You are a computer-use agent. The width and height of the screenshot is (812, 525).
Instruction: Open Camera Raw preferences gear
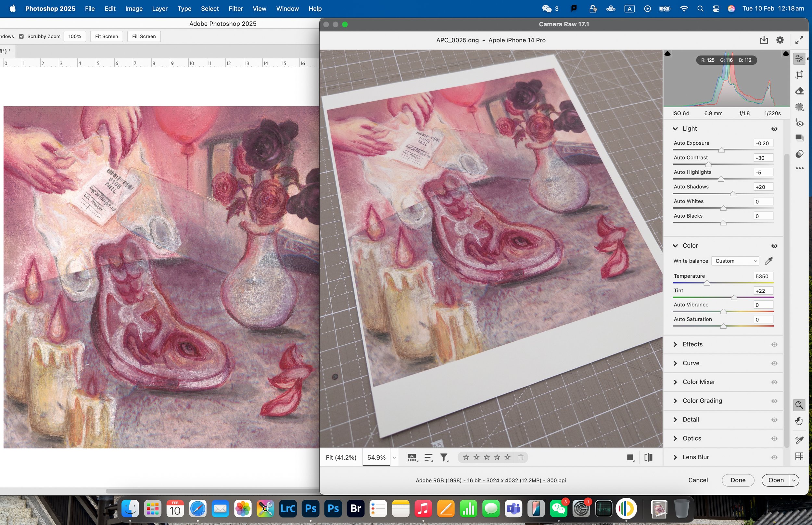click(x=780, y=40)
